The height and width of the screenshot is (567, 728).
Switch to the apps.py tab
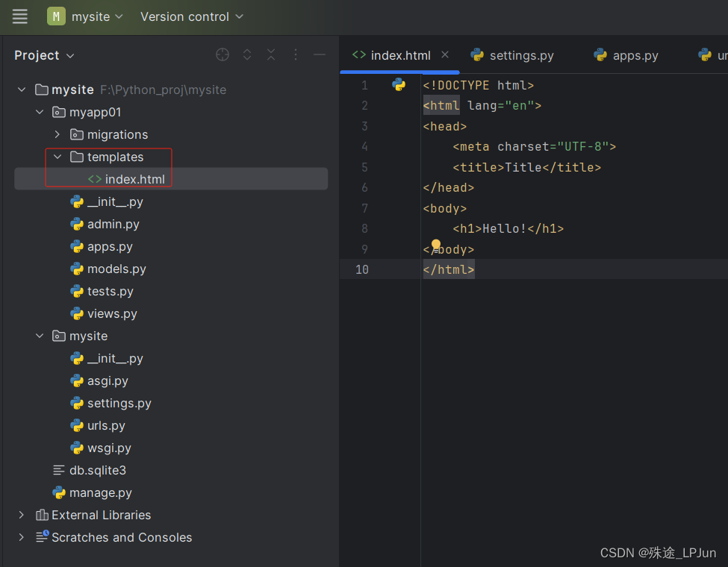click(634, 54)
